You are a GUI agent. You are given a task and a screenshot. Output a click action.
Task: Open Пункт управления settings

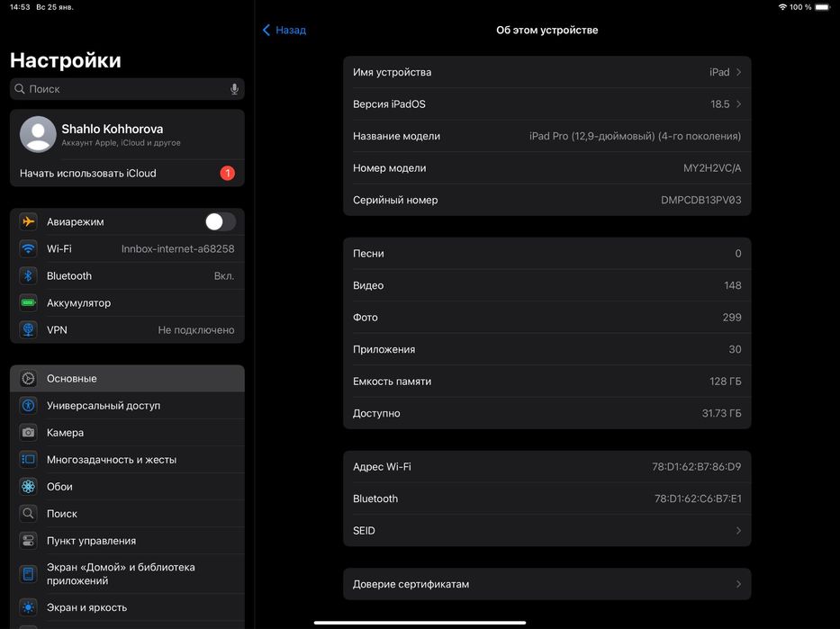127,541
